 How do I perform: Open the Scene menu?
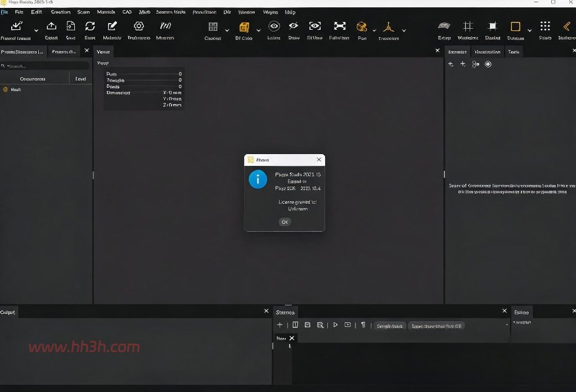click(x=83, y=12)
